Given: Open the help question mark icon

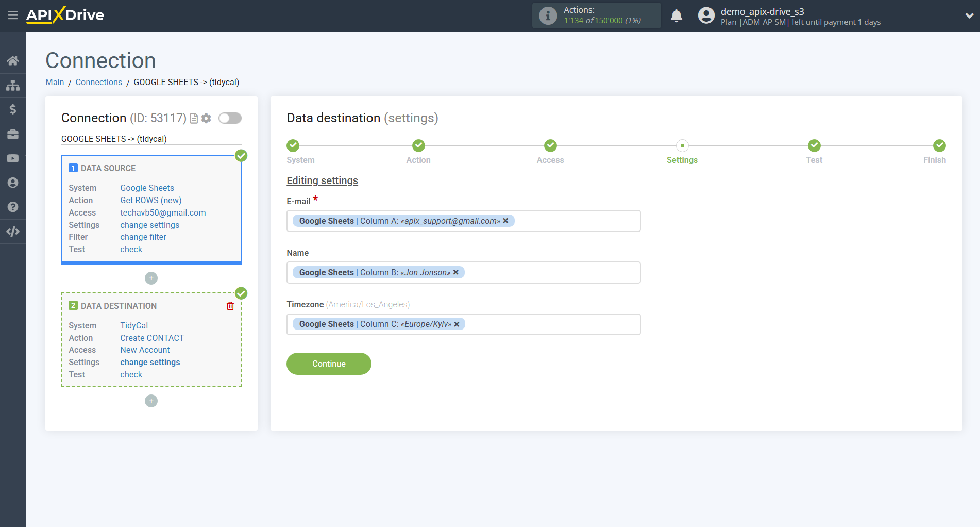Looking at the screenshot, I should (13, 206).
